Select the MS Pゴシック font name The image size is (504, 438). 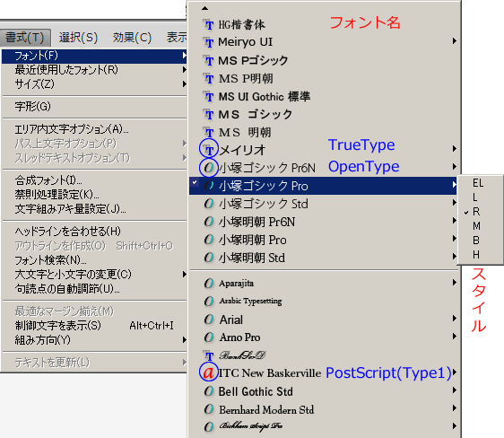tap(253, 60)
